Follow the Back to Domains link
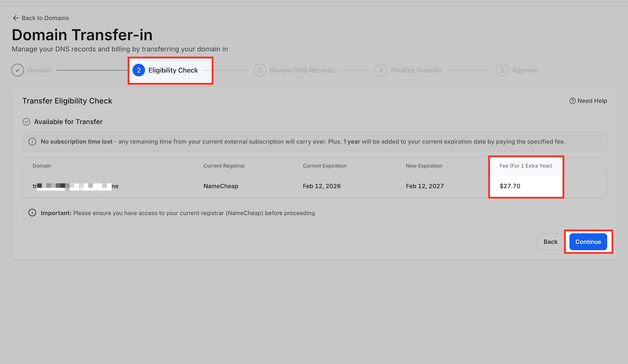Viewport: 628px width, 364px height. [x=45, y=18]
